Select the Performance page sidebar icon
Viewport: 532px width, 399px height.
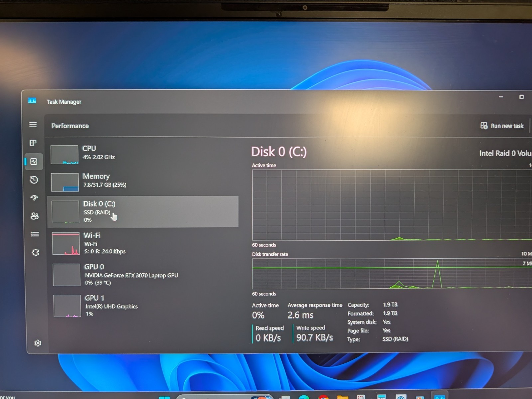tap(34, 162)
